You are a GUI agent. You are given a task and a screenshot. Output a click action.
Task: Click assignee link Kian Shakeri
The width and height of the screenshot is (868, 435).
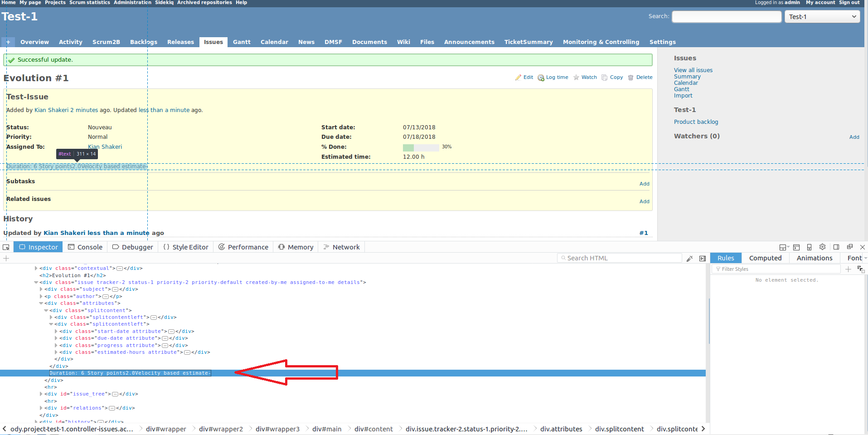[x=105, y=147]
